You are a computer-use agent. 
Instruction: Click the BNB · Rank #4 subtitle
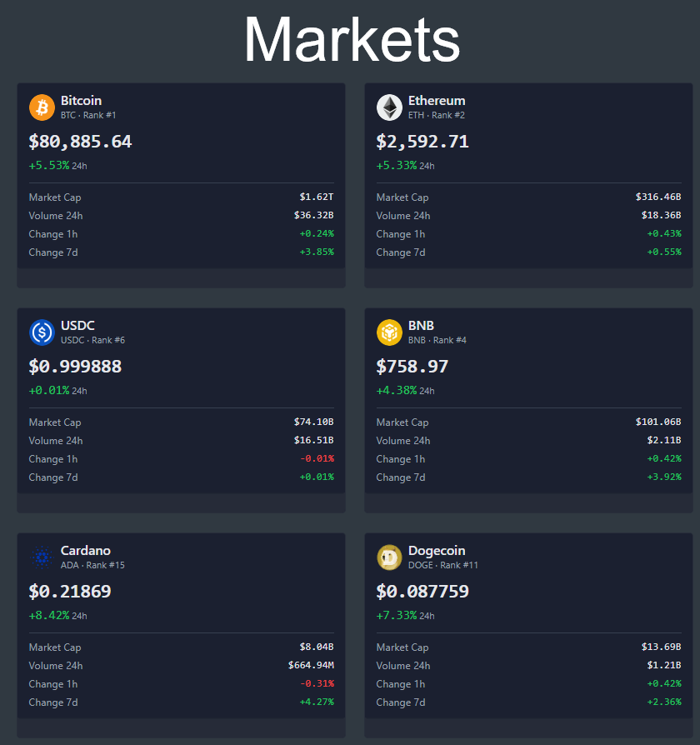437,340
